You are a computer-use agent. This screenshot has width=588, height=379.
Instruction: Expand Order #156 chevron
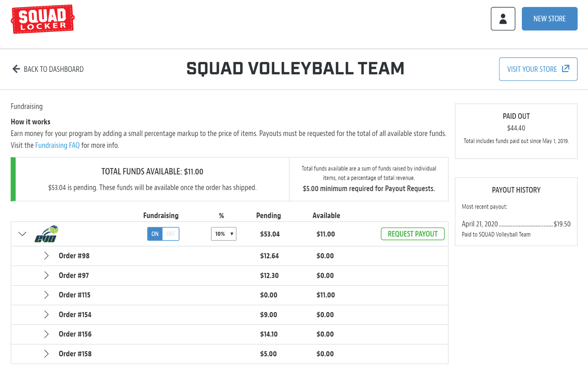46,334
